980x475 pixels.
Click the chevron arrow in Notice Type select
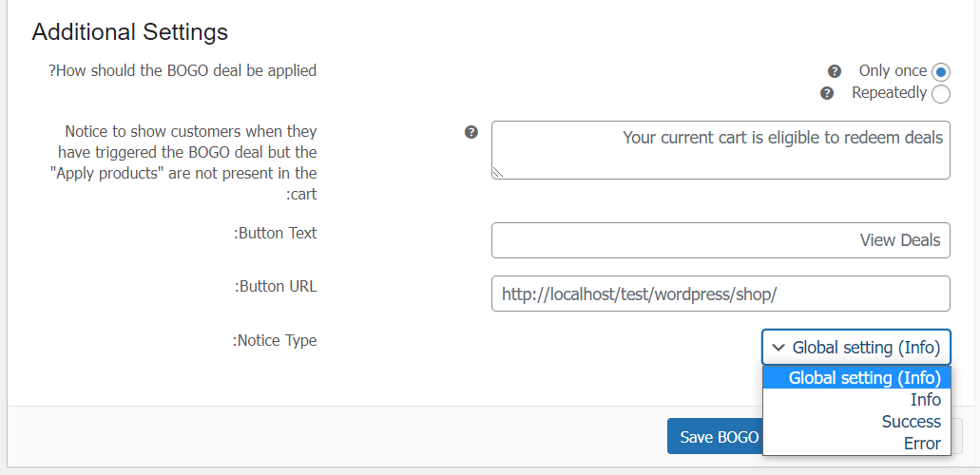(x=778, y=348)
